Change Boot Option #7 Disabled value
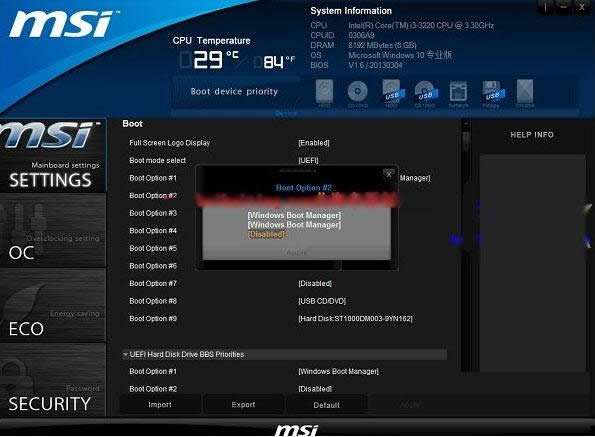 (315, 283)
